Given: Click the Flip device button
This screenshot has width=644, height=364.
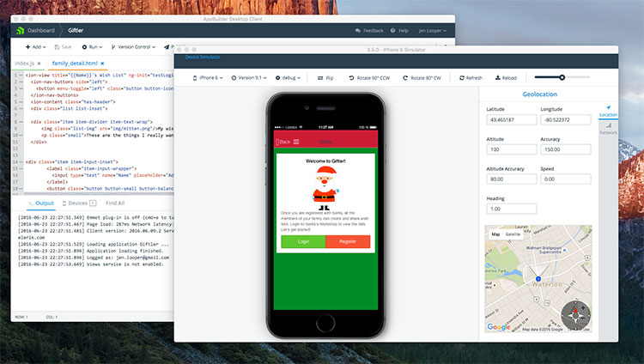Looking at the screenshot, I should (x=325, y=77).
